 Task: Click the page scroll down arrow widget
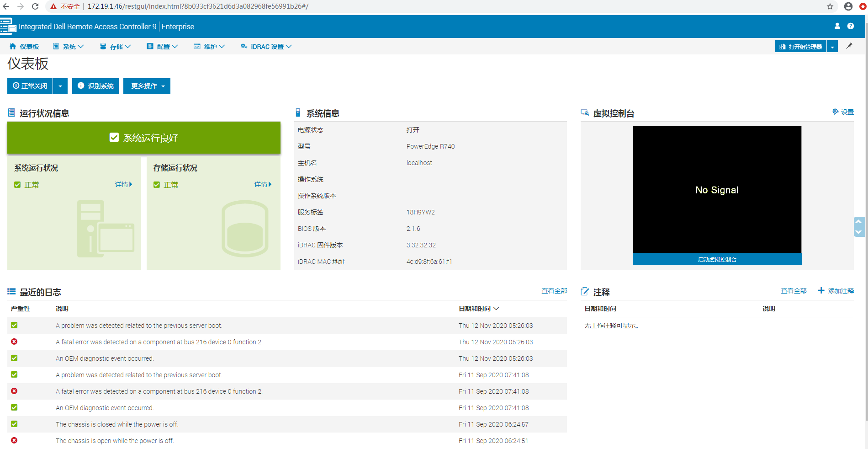859,232
